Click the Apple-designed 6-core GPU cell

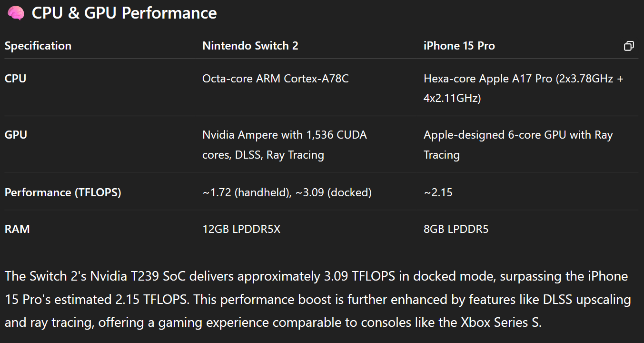click(518, 145)
